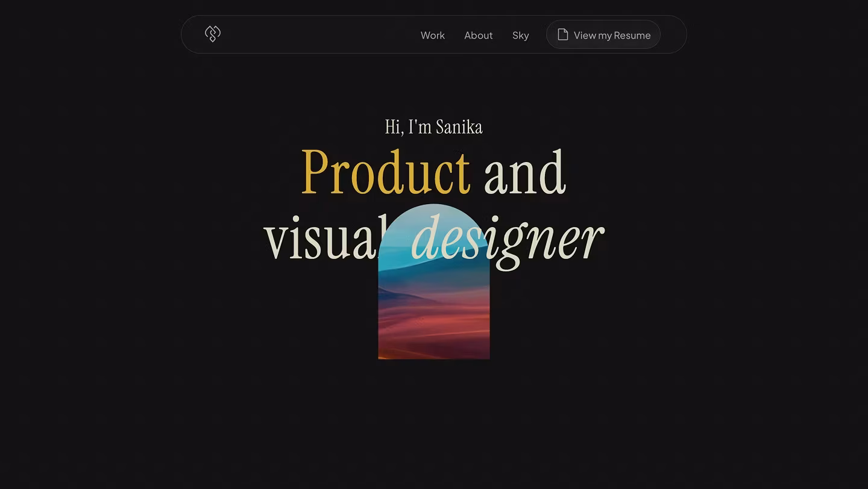Click the "Hi, I'm Sanika" greeting text
The image size is (868, 489).
pyautogui.click(x=433, y=127)
